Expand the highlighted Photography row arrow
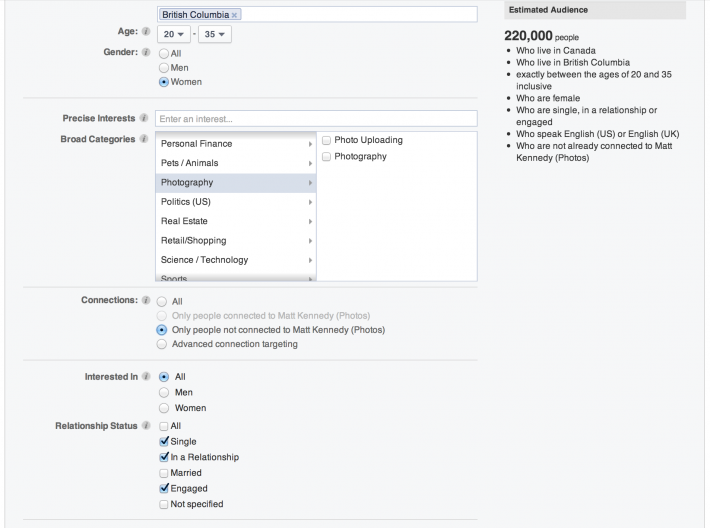The width and height of the screenshot is (710, 528). coord(310,183)
